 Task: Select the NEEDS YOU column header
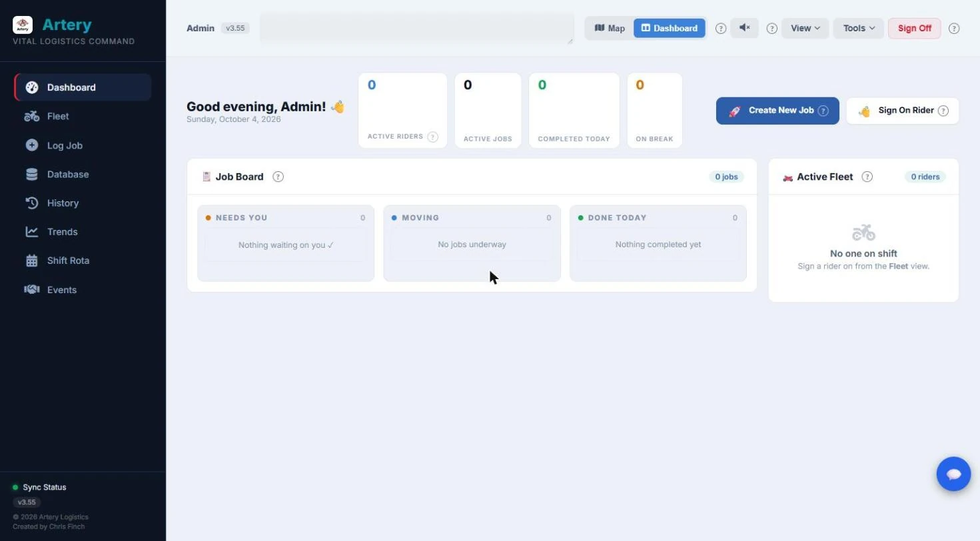[x=285, y=218]
